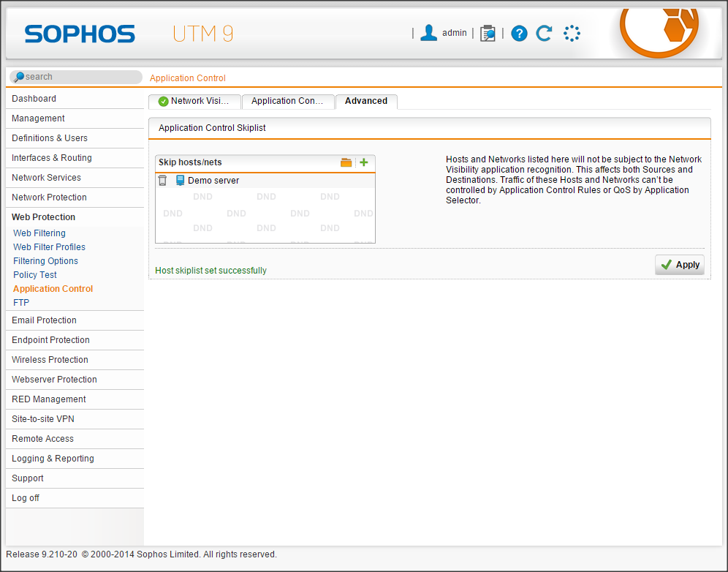The height and width of the screenshot is (572, 728).
Task: Expand the Email Protection menu section
Action: [x=44, y=320]
